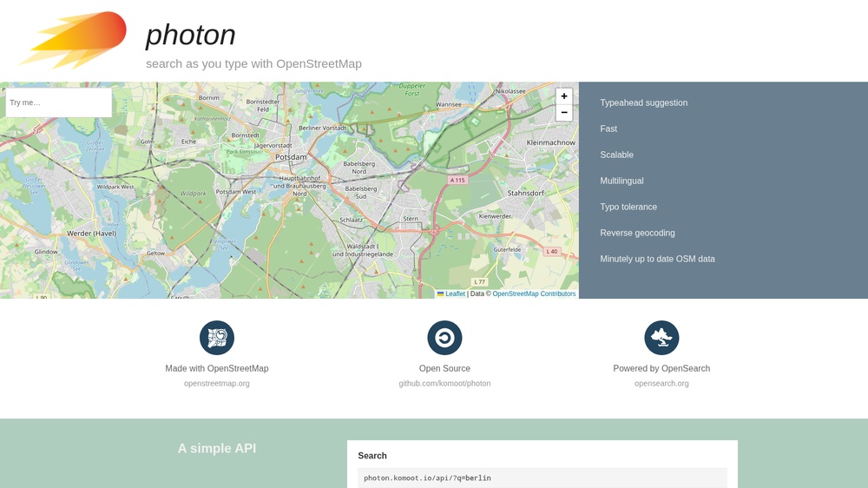Visit opensearch.org link
The image size is (868, 488).
(x=661, y=383)
